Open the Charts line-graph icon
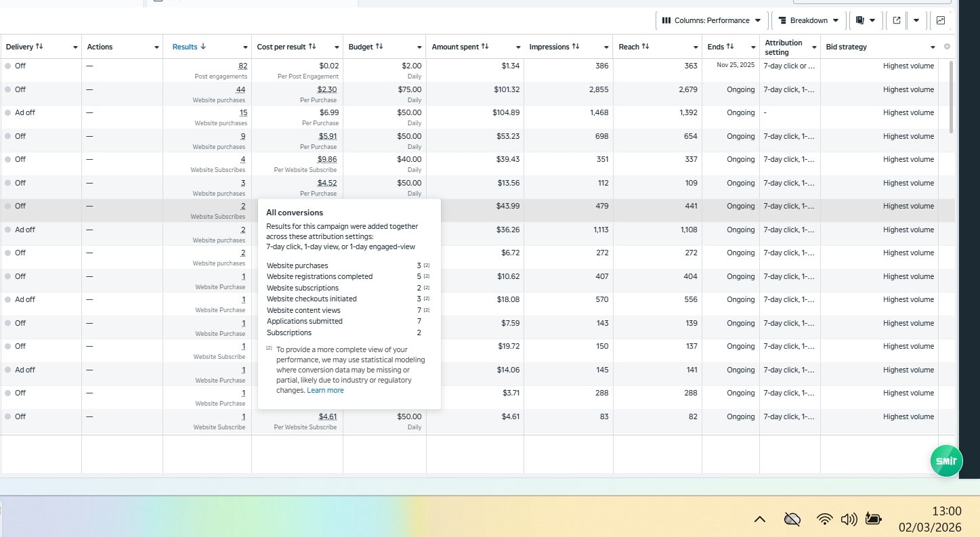Viewport: 980px width, 537px height. tap(941, 20)
